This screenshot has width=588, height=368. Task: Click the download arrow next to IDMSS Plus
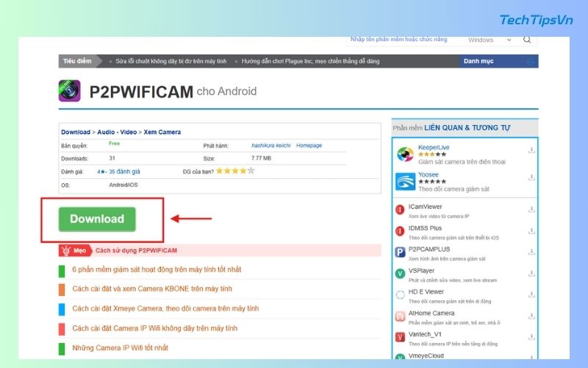[x=531, y=231]
